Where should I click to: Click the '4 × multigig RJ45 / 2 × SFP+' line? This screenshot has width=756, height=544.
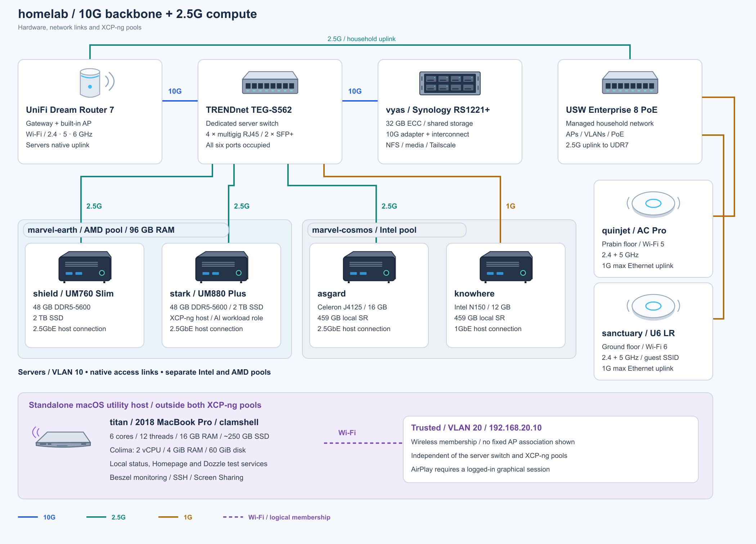point(250,134)
